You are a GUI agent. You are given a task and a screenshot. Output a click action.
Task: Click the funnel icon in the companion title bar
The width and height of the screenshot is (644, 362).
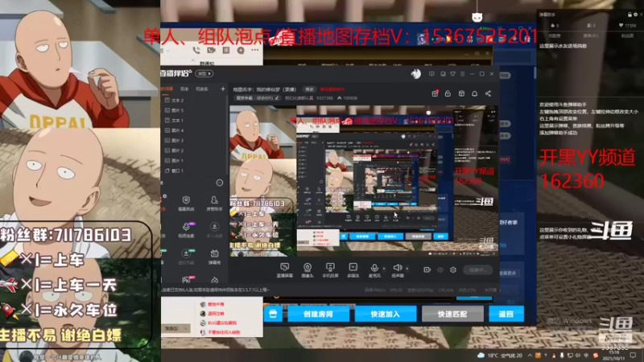452,74
